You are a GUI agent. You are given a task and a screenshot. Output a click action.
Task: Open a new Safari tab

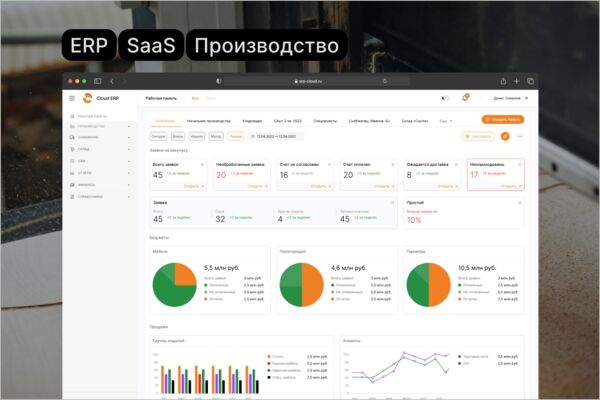pos(517,81)
